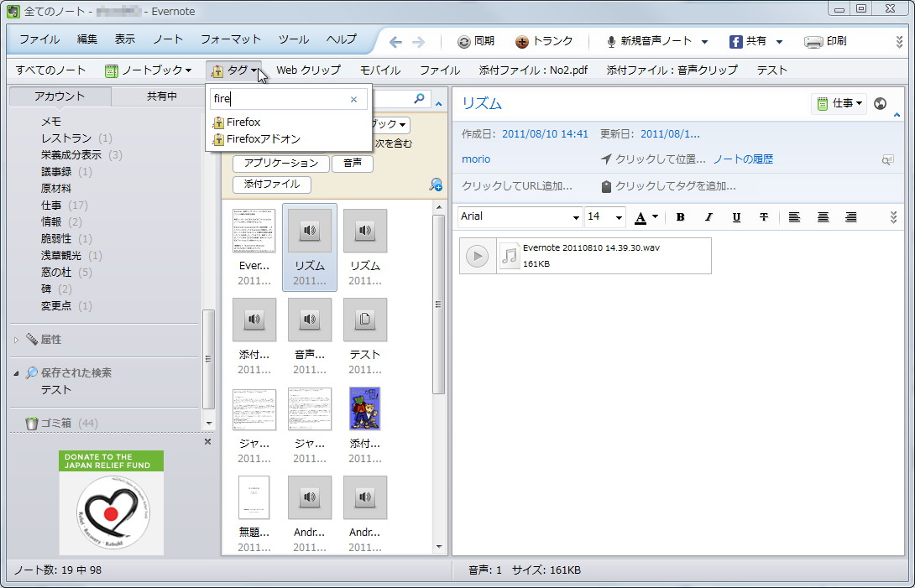Open the font color A swatch picker

pyautogui.click(x=642, y=216)
